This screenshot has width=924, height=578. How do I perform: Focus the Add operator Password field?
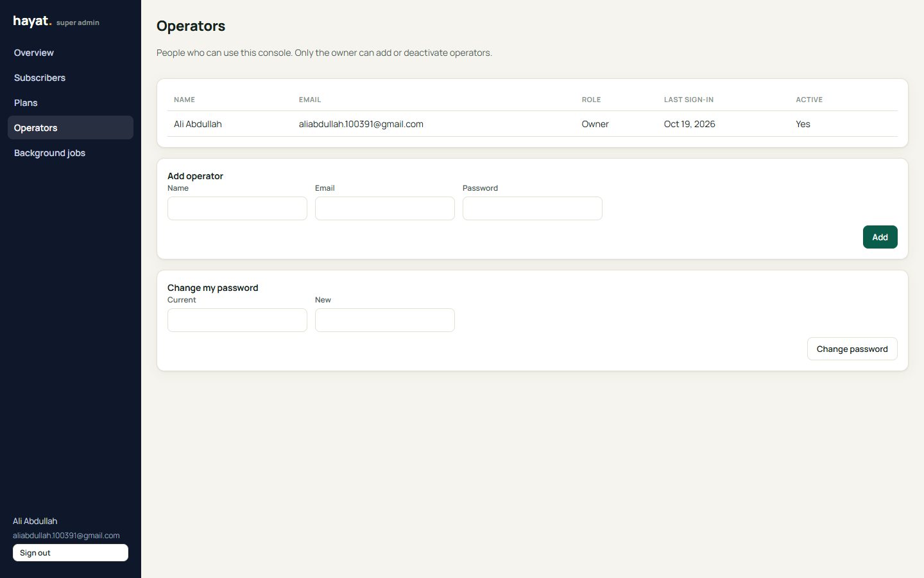point(533,208)
